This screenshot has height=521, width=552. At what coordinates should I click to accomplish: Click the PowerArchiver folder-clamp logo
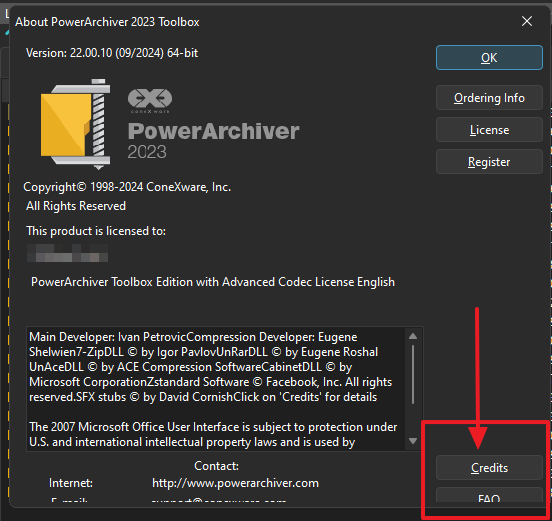click(75, 124)
